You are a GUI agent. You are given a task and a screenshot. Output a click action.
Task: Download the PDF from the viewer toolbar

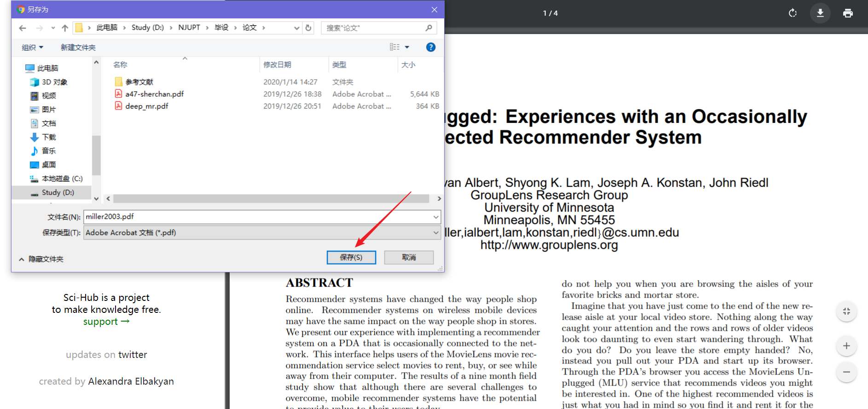pos(820,13)
